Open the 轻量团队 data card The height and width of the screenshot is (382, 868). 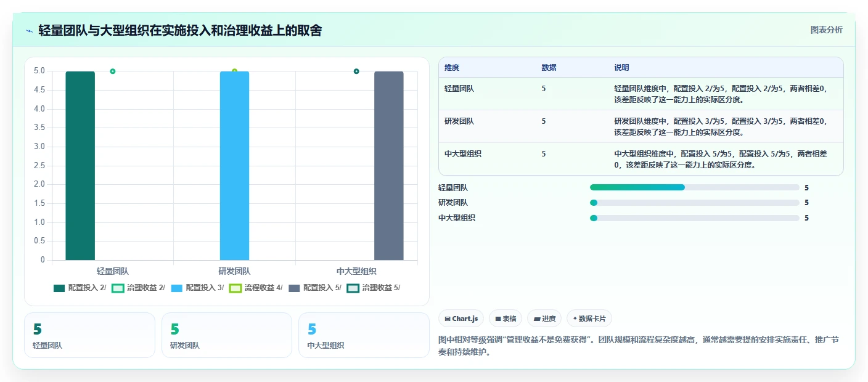coord(89,335)
